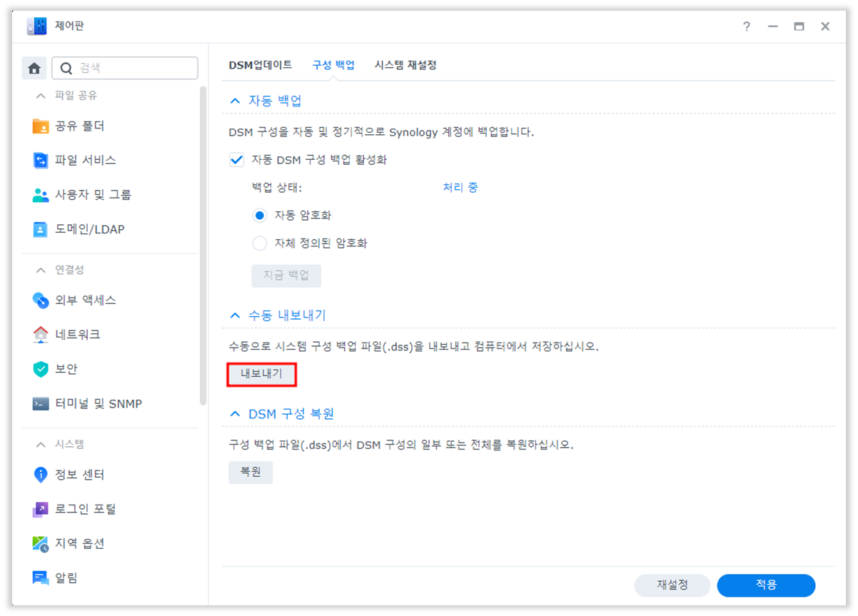The image size is (858, 616).
Task: Click the 처리 중 status link
Action: click(x=460, y=188)
